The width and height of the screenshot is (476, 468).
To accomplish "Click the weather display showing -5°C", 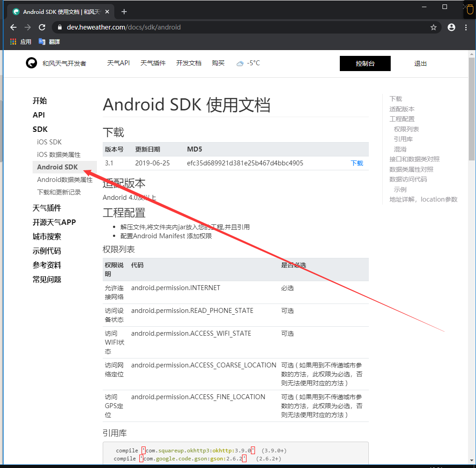I will 249,63.
